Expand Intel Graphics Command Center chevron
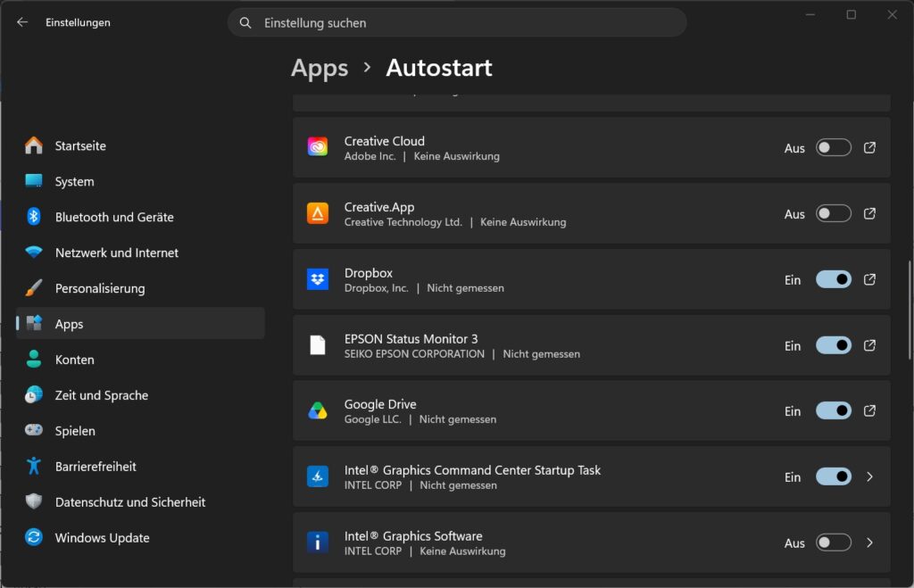914x588 pixels. point(869,476)
